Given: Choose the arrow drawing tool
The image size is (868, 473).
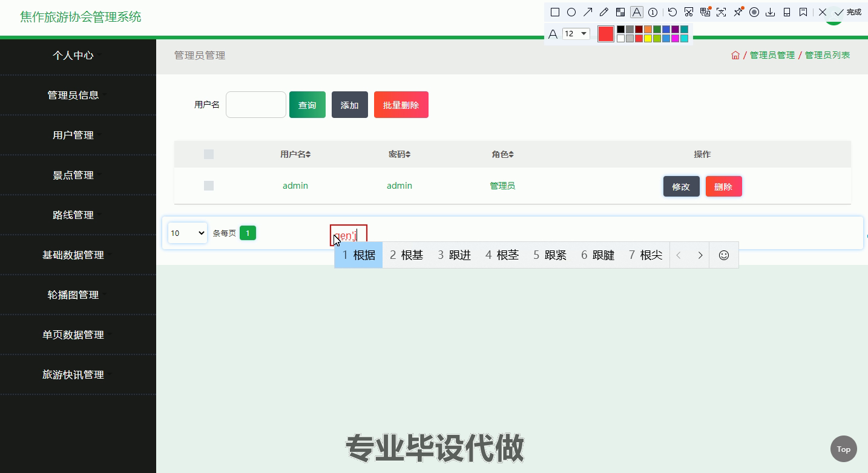Looking at the screenshot, I should coord(587,12).
